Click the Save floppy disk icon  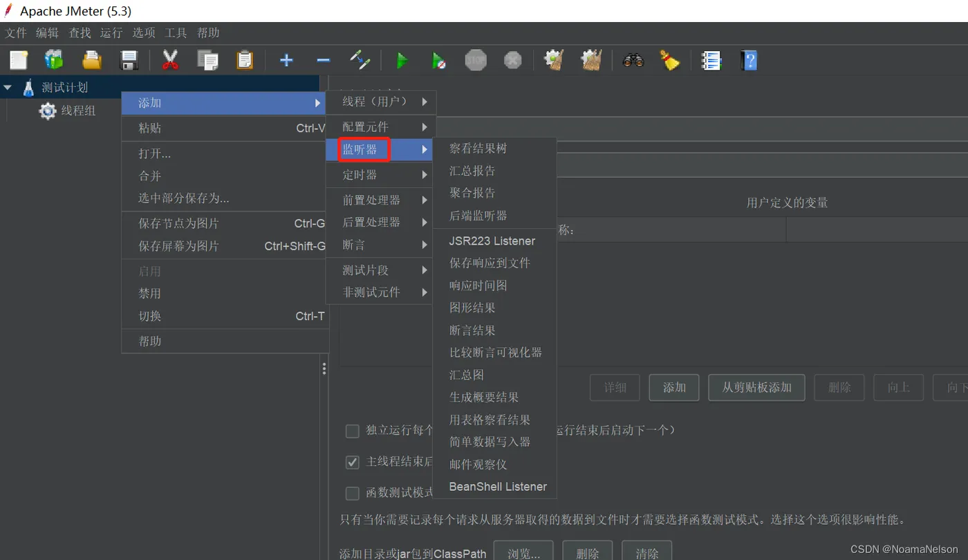(x=129, y=60)
